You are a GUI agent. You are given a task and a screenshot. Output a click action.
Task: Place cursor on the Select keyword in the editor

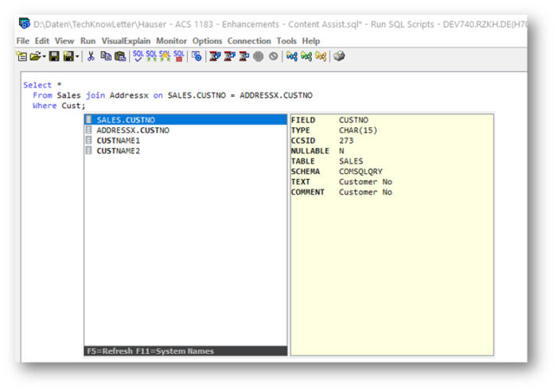[x=37, y=85]
